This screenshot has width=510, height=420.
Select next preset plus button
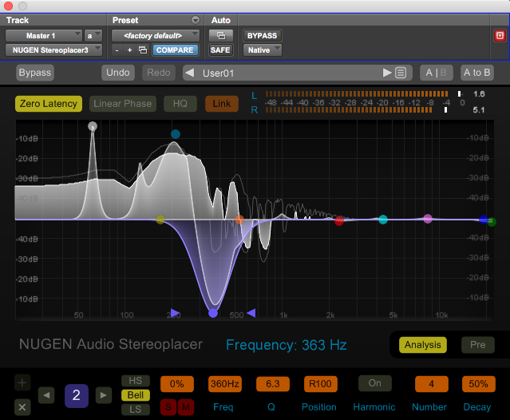[130, 50]
